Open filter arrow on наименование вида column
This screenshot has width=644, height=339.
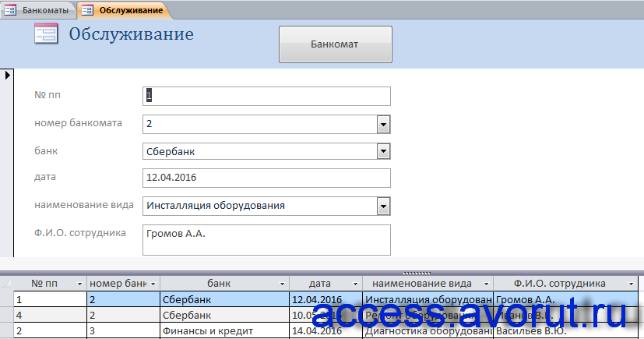pyautogui.click(x=486, y=284)
